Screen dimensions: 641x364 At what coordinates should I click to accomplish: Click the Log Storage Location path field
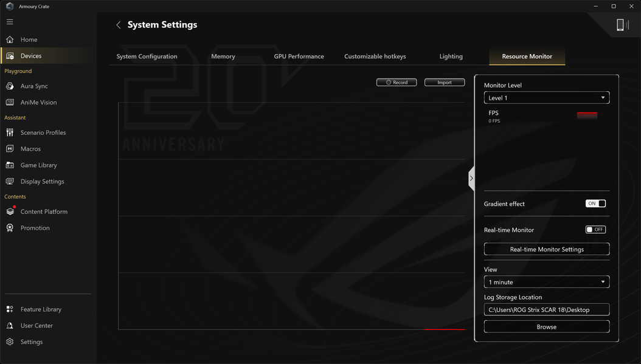point(547,310)
